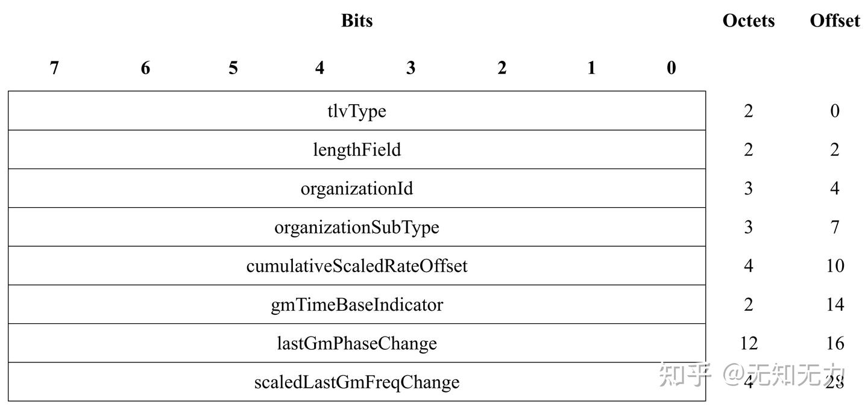Click the Offset column header
868x410 pixels.
coord(834,20)
